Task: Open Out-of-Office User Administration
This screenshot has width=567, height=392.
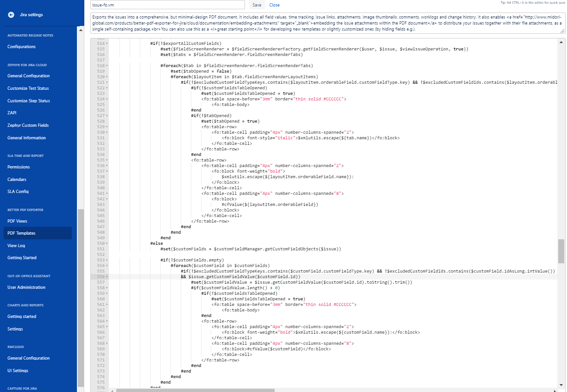Action: coord(26,287)
